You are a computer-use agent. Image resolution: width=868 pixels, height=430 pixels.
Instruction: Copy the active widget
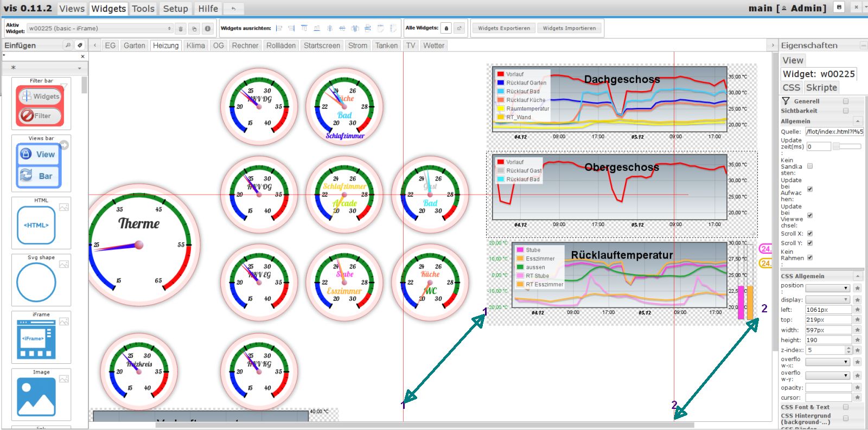coord(194,28)
